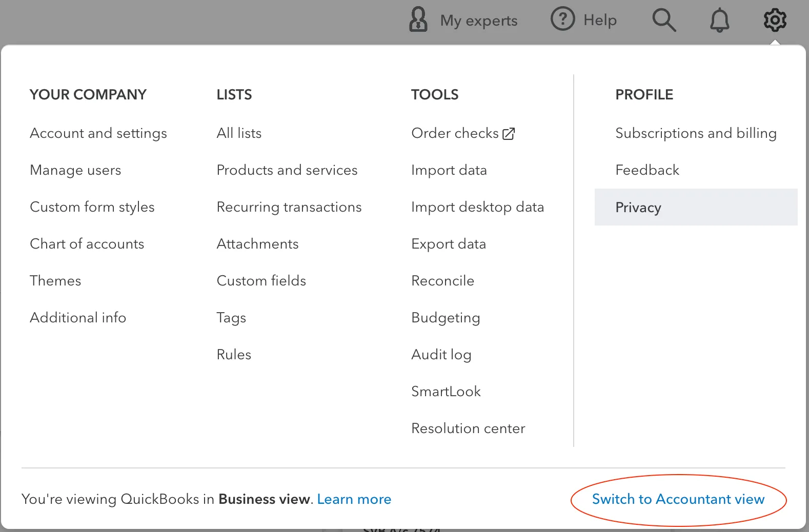This screenshot has width=809, height=532.
Task: Click the TOOLS heading
Action: [435, 95]
